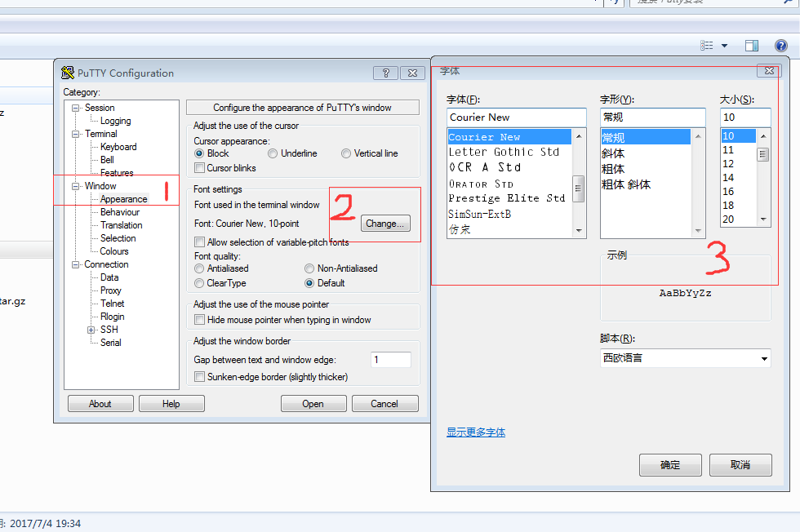Select the Bell category
The image size is (800, 532).
click(x=107, y=160)
